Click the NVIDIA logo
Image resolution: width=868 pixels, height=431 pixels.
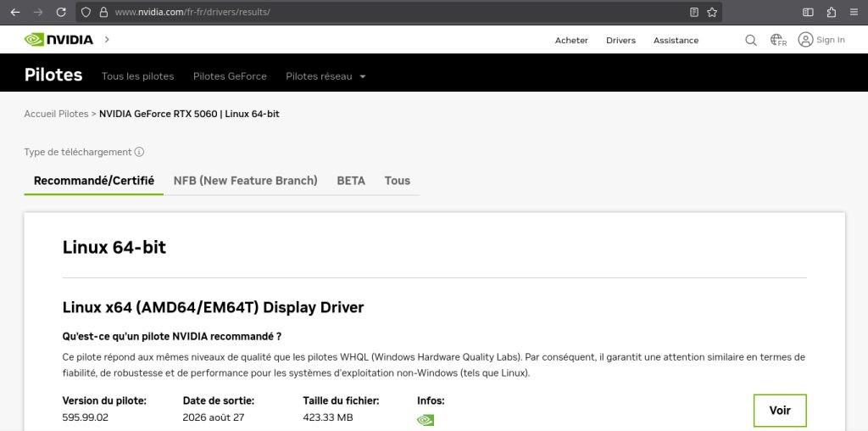[x=58, y=39]
